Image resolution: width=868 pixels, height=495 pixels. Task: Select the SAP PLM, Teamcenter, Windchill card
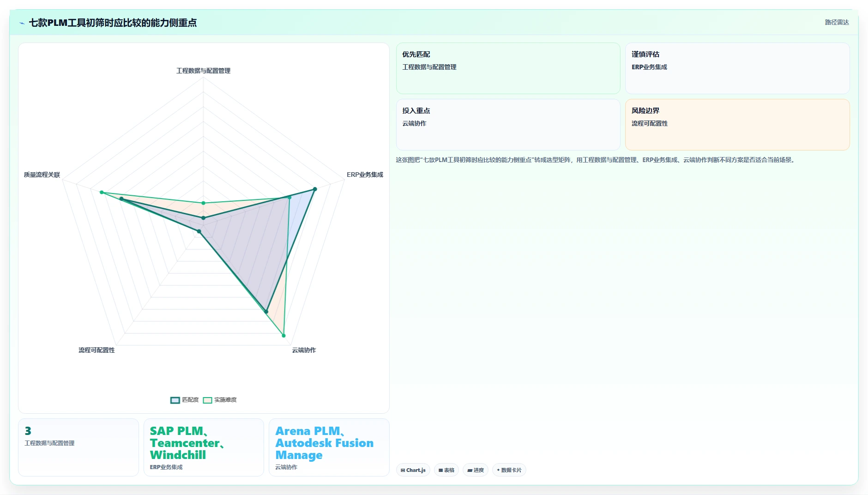click(204, 447)
